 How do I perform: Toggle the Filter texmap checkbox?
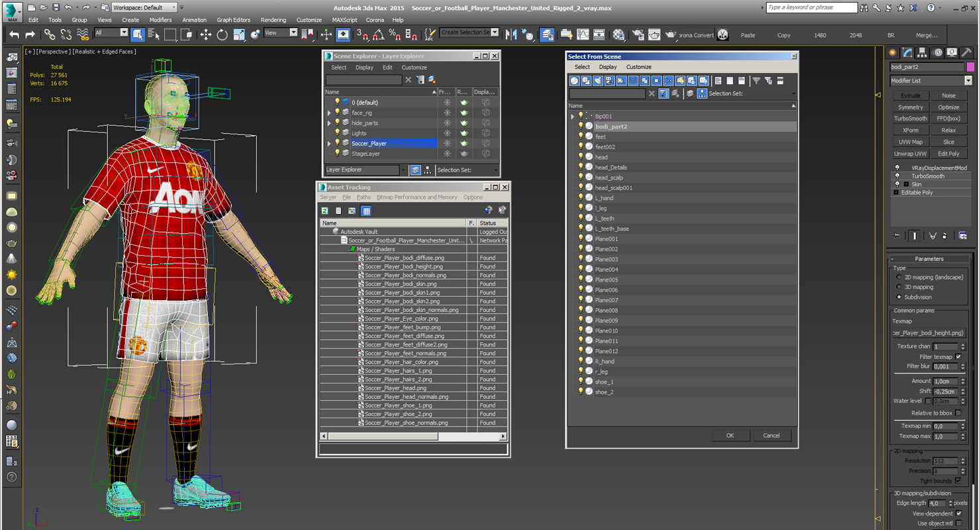point(958,357)
